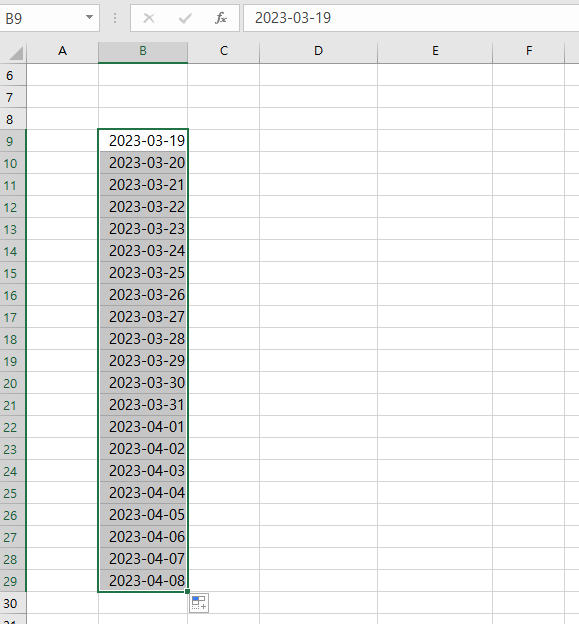Click the Select All corner triangle

tap(16, 53)
